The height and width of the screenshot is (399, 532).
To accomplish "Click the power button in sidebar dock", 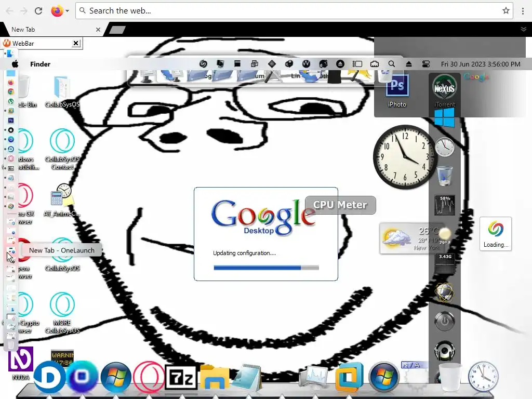I will 445,321.
